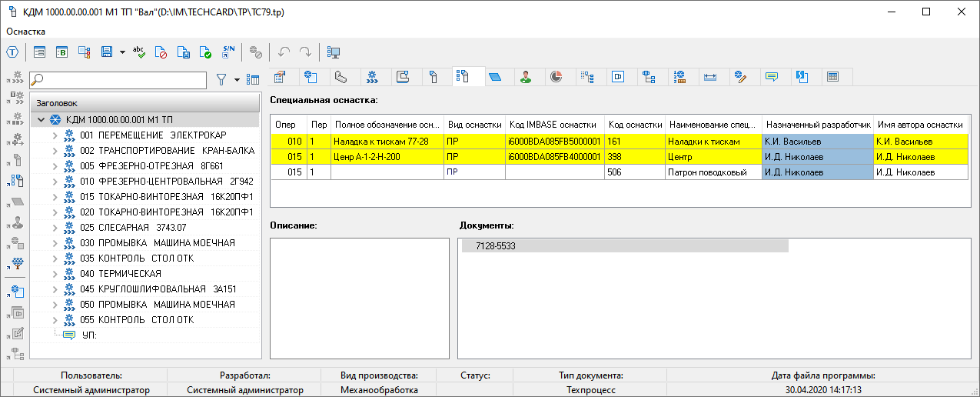The image size is (980, 397).
Task: Open the dropdown arrow next to save icon
Action: (122, 52)
